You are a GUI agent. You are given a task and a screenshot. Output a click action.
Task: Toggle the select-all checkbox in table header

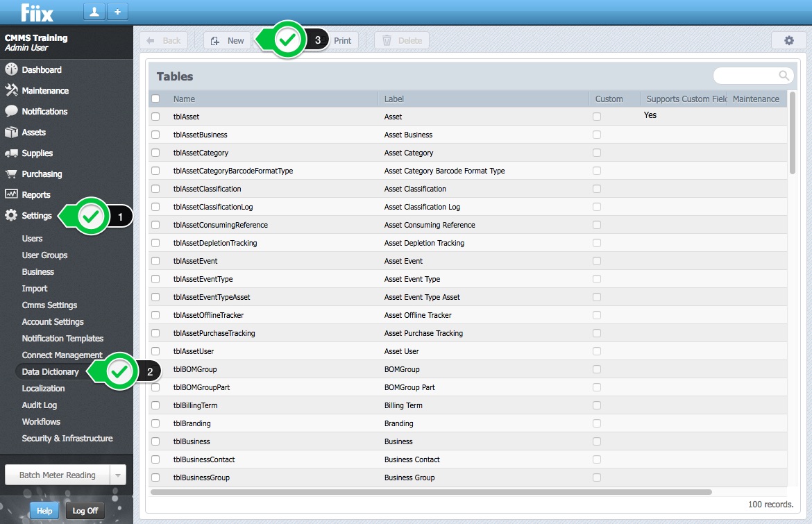[x=155, y=99]
